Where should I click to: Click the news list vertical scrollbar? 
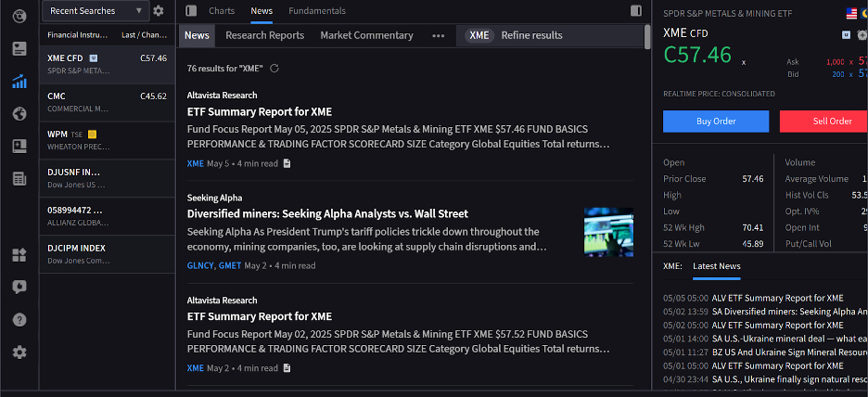pyautogui.click(x=647, y=36)
